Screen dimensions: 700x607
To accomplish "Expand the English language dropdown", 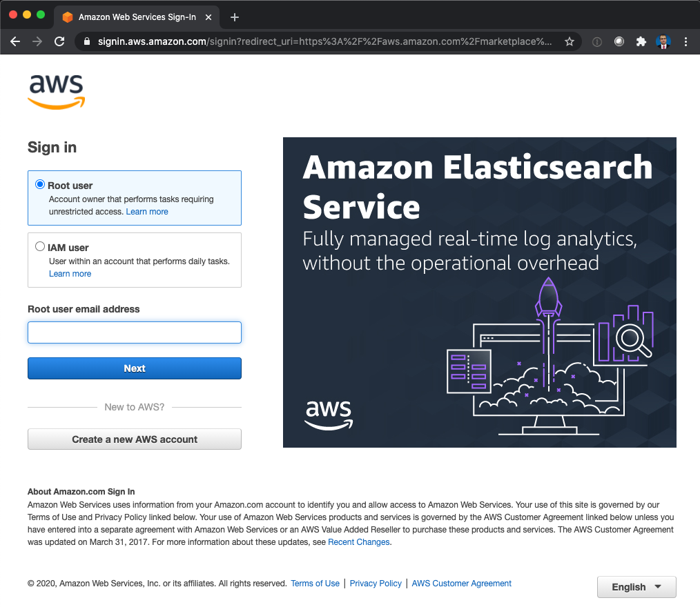I will click(x=636, y=587).
